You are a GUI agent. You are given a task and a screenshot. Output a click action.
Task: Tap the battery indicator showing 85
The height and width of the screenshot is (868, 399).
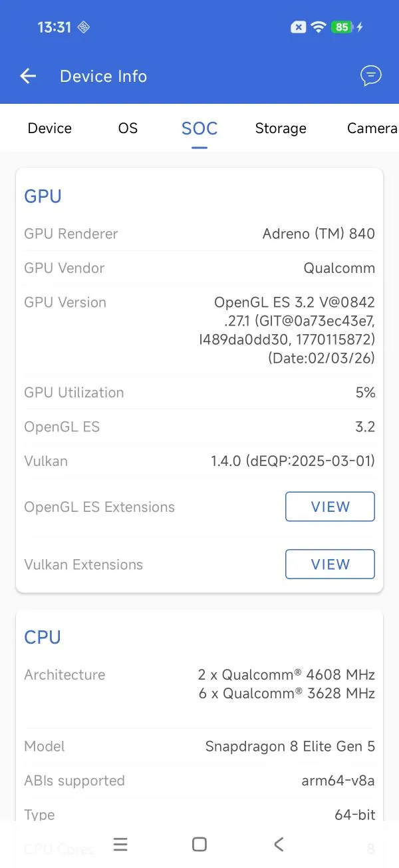click(342, 27)
